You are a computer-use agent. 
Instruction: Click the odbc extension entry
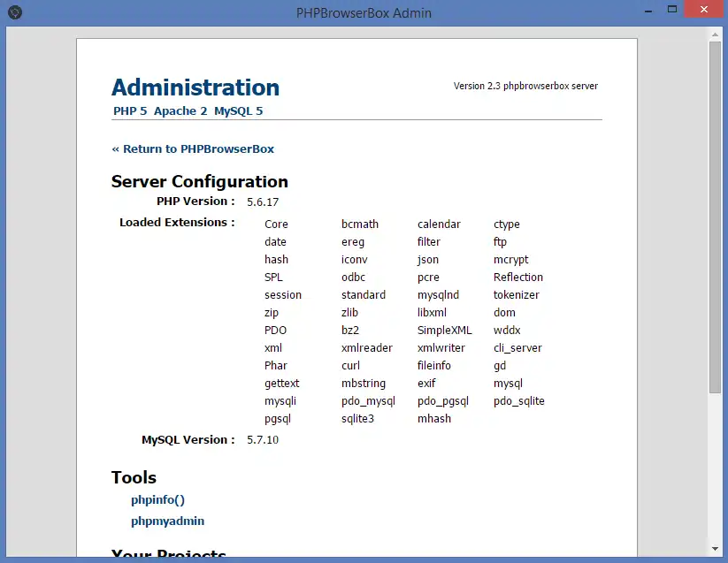(x=353, y=278)
